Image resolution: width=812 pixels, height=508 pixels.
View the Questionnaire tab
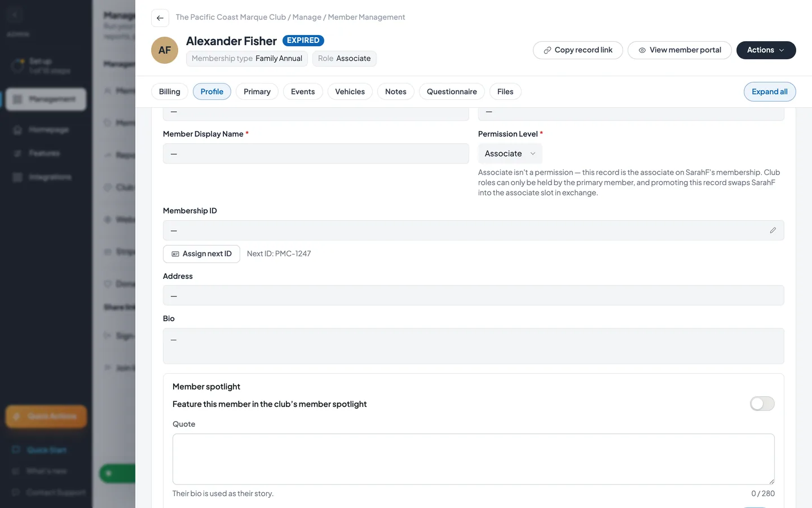(x=452, y=91)
